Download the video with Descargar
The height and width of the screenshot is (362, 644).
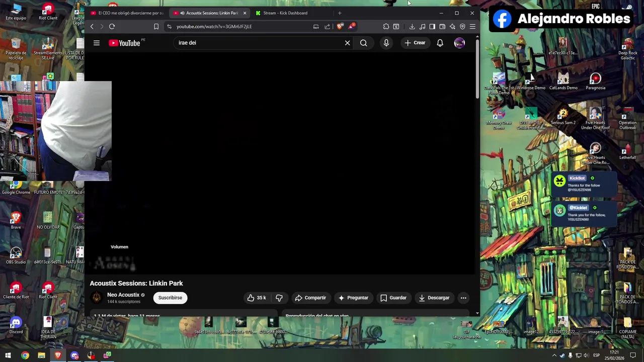(434, 298)
